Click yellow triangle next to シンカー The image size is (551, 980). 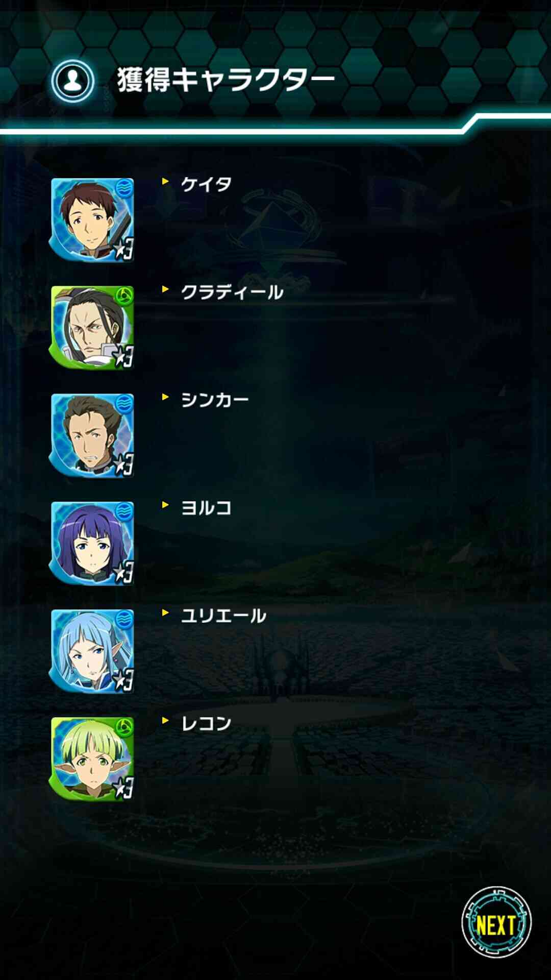[165, 397]
